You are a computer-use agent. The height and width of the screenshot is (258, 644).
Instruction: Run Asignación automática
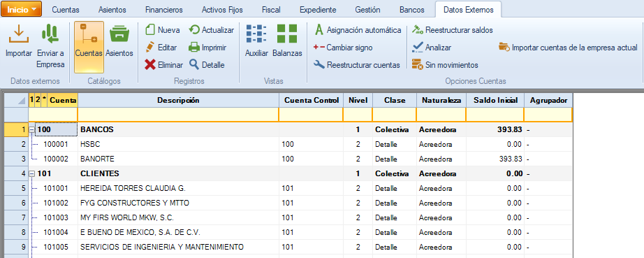point(358,30)
